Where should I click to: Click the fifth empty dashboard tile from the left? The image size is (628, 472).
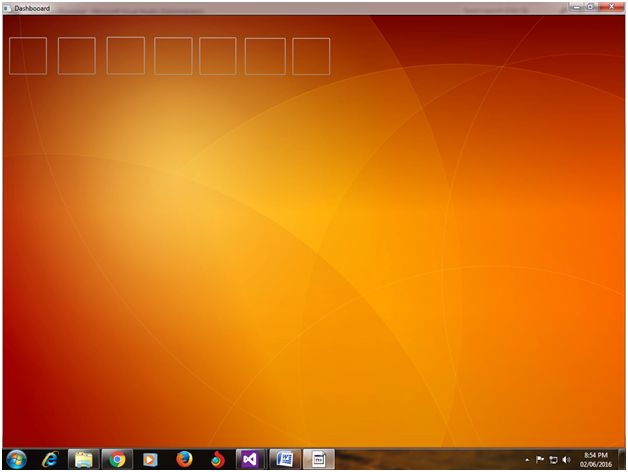218,56
